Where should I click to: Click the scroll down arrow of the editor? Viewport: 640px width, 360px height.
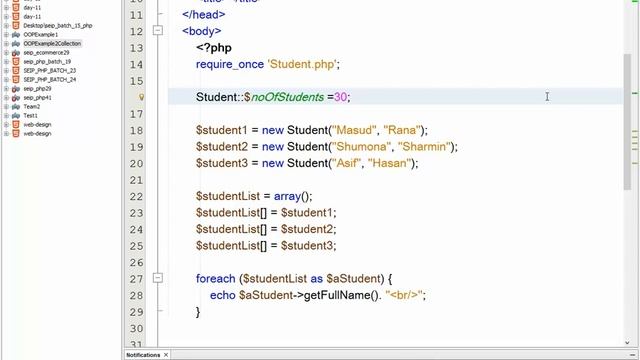(627, 343)
